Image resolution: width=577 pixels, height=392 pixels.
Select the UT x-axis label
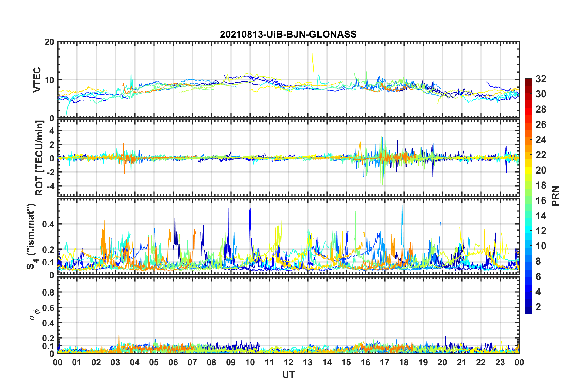288,375
